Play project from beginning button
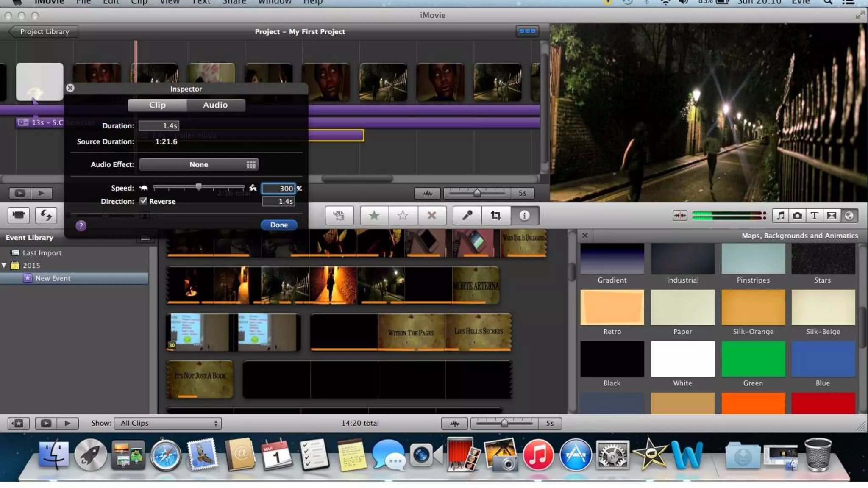This screenshot has width=868, height=488. [42, 193]
